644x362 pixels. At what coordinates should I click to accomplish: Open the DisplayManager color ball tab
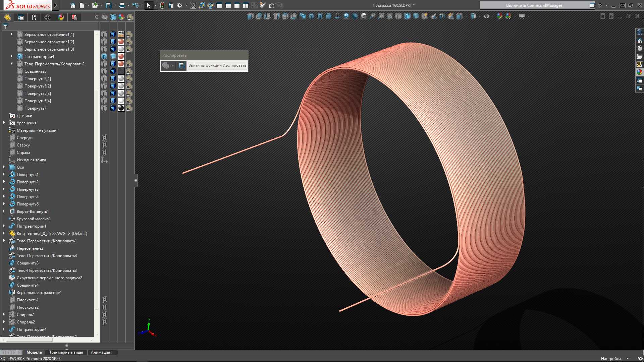coord(61,17)
